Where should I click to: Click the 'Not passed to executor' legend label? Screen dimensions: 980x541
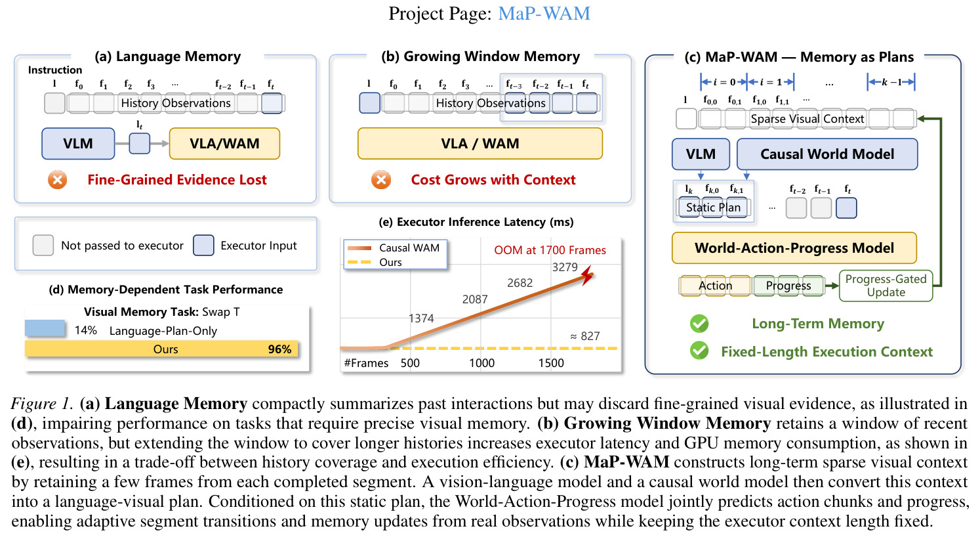[x=122, y=246]
